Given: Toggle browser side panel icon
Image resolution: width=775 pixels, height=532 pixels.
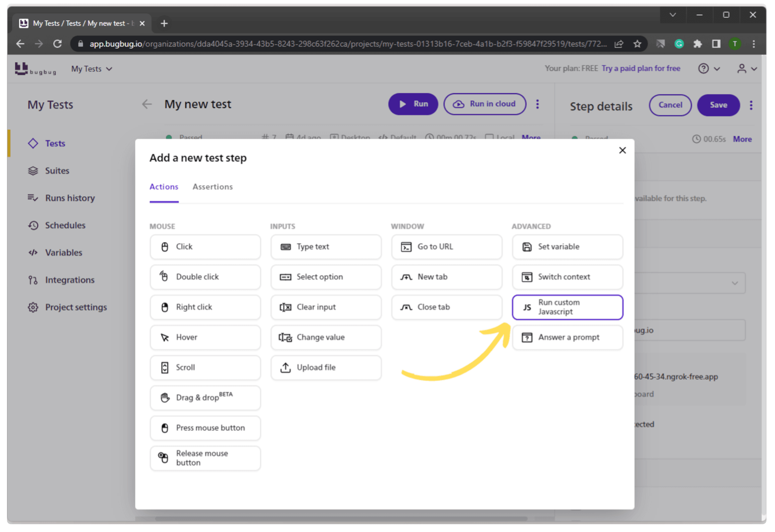Looking at the screenshot, I should coord(716,44).
